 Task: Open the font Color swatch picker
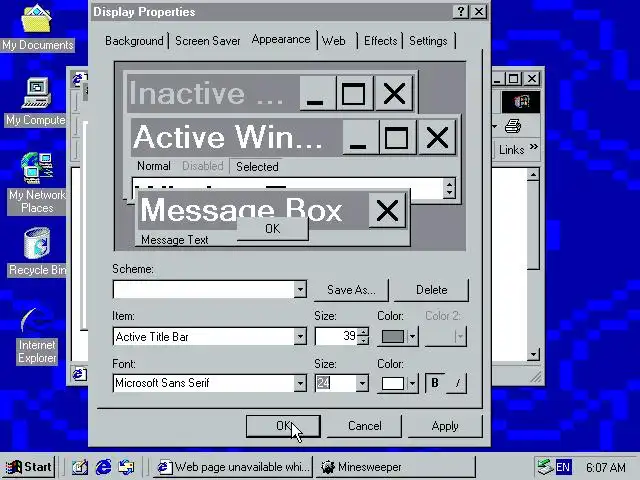[398, 383]
